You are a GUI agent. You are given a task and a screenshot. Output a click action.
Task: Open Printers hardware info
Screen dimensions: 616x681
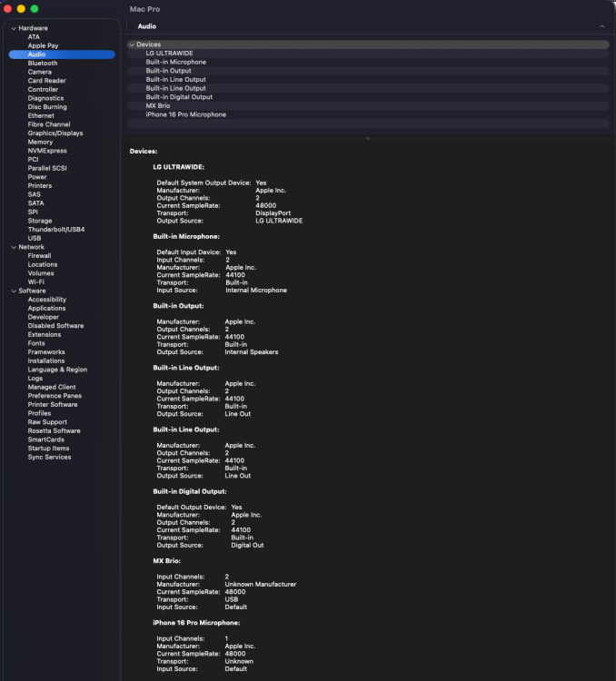40,185
